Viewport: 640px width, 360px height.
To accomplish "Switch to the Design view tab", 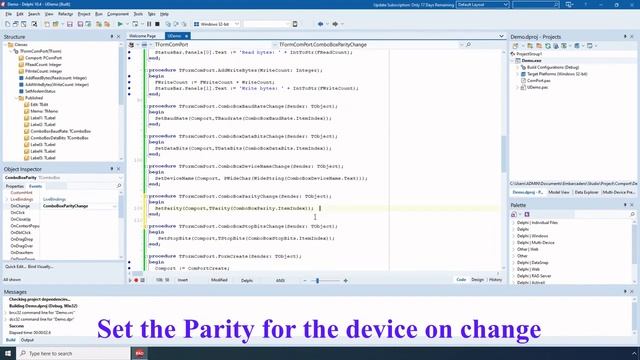I will (x=477, y=280).
